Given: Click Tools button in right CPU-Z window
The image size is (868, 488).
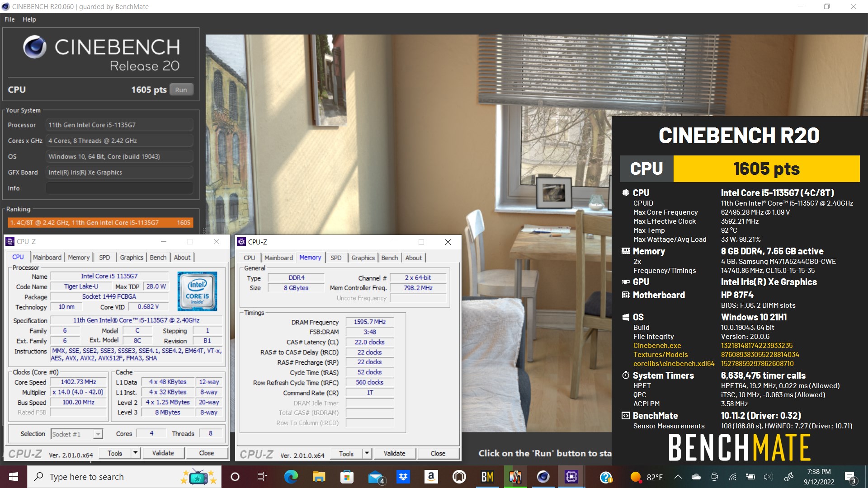Looking at the screenshot, I should click(346, 453).
